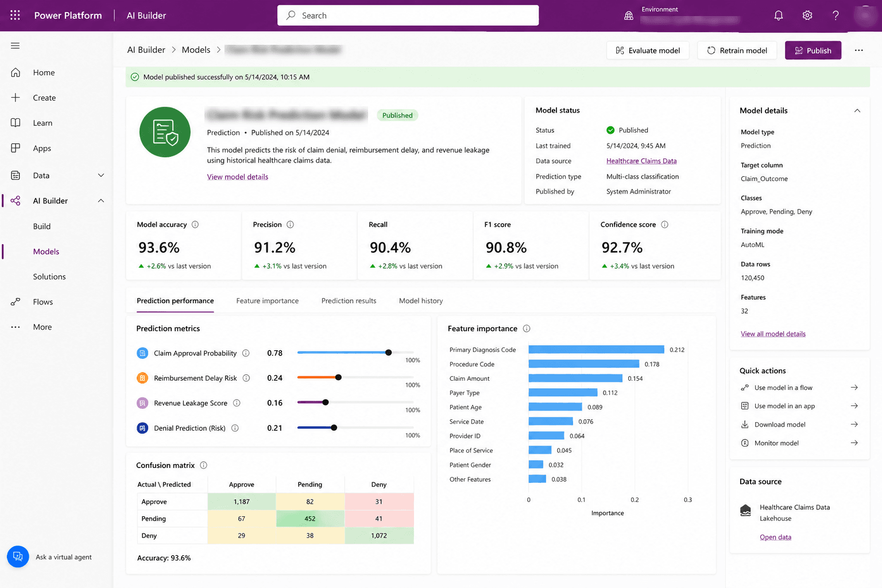
Task: Show Confidence score info icon
Action: (x=664, y=225)
